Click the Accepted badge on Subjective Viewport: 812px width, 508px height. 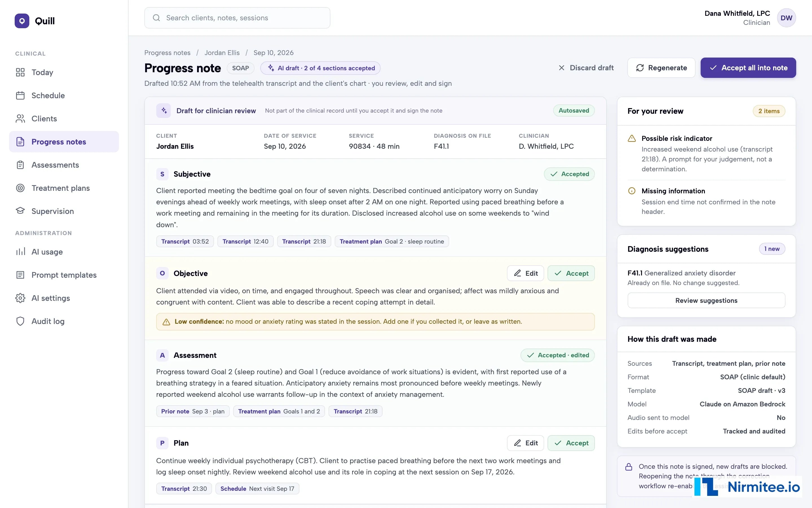(570, 174)
